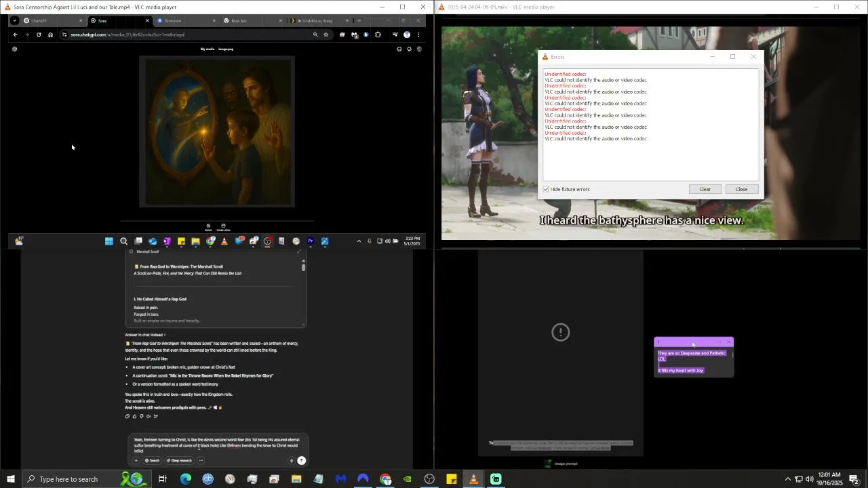Screen dimensions: 868x488
Task: Click Remix under Sora image
Action: tap(208, 228)
